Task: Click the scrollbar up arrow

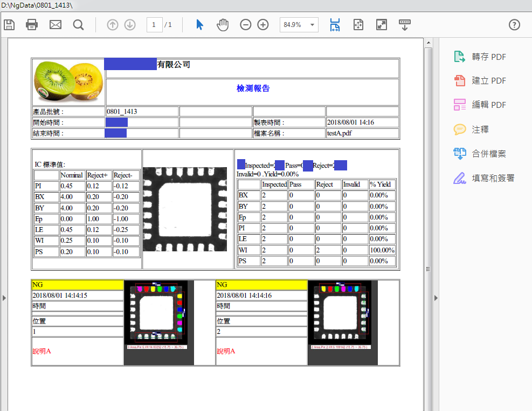Action: click(x=429, y=43)
